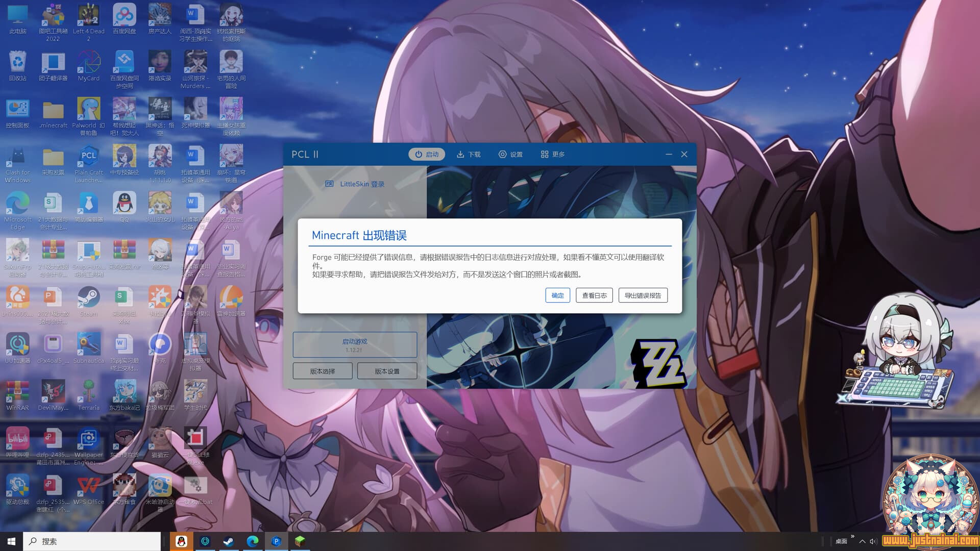This screenshot has height=551, width=980.
Task: Select the Terraria desktop shortcut
Action: 88,396
